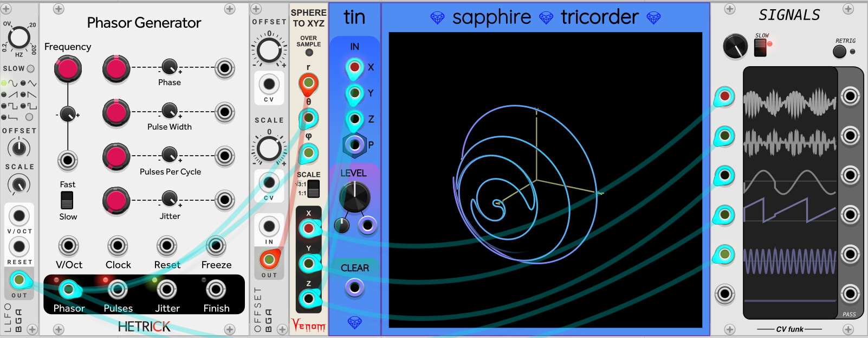Image resolution: width=868 pixels, height=338 pixels.
Task: Click the LFO frequency HZ knob
Action: click(x=19, y=38)
